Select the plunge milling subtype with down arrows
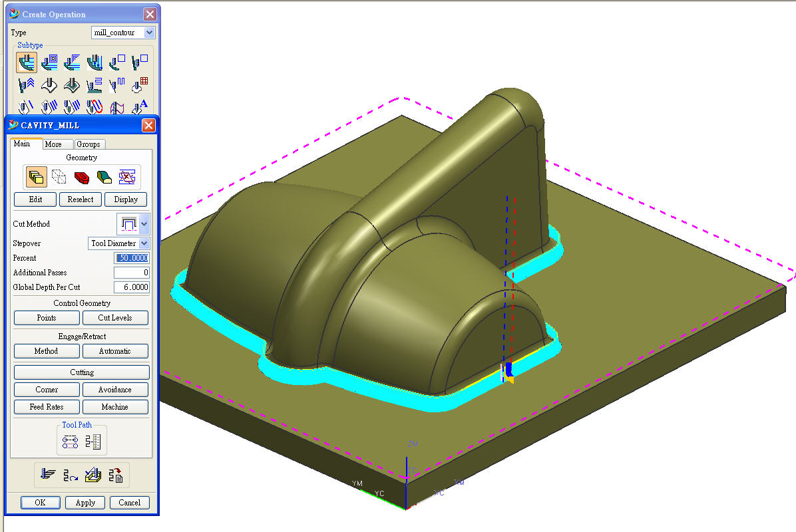 tap(95, 63)
